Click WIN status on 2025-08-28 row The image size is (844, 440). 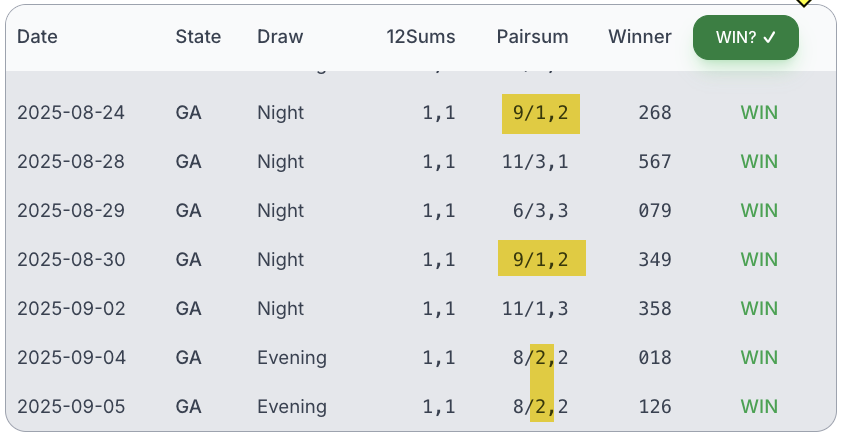pyautogui.click(x=759, y=162)
